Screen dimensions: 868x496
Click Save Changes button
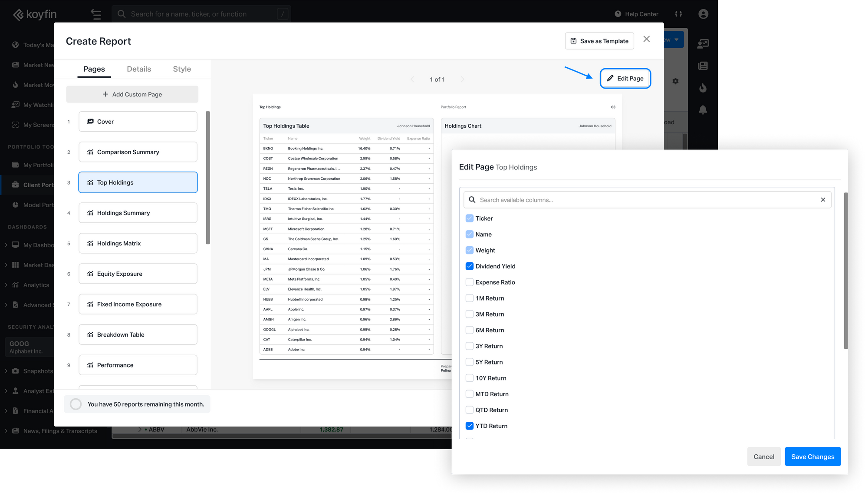tap(812, 456)
